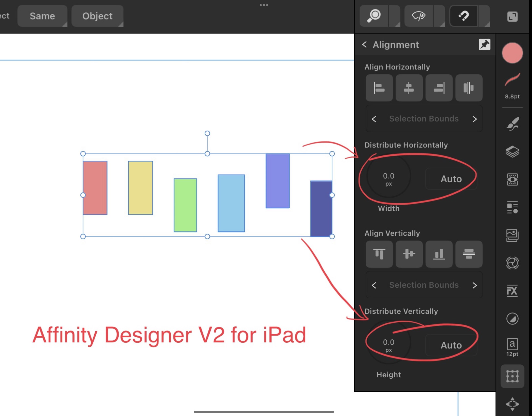The height and width of the screenshot is (416, 532).
Task: Select the yellow rectangle
Action: [141, 188]
